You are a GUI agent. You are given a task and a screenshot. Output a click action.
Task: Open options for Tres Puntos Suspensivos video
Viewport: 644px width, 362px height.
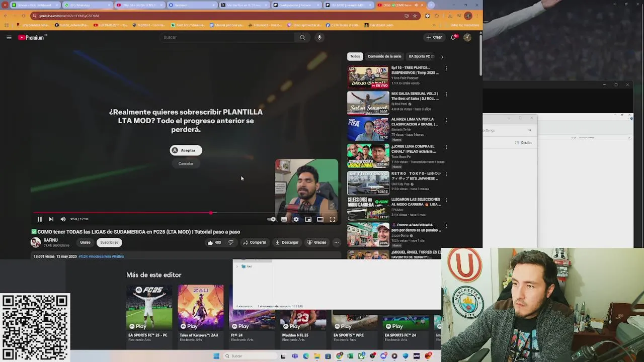click(446, 68)
